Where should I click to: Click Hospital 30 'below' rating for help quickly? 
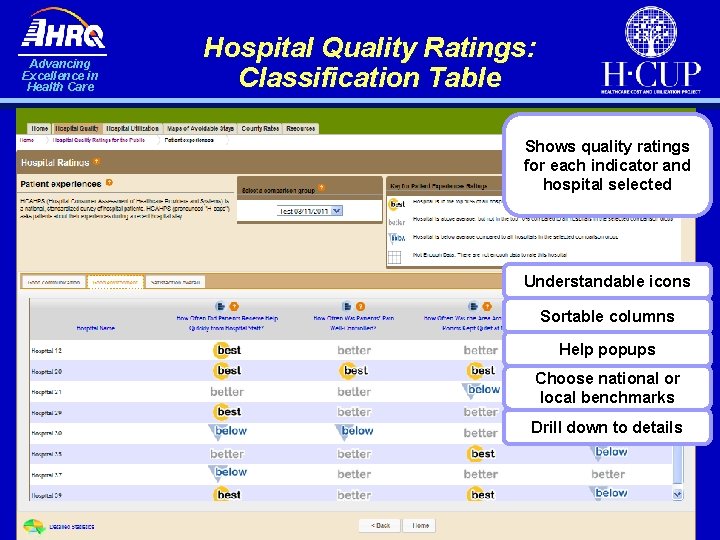click(x=228, y=432)
